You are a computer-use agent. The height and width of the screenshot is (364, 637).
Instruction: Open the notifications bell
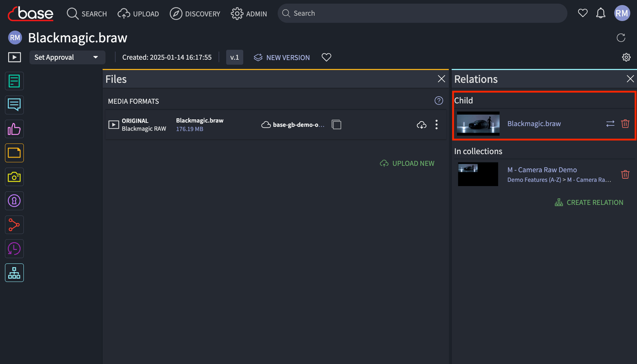601,13
